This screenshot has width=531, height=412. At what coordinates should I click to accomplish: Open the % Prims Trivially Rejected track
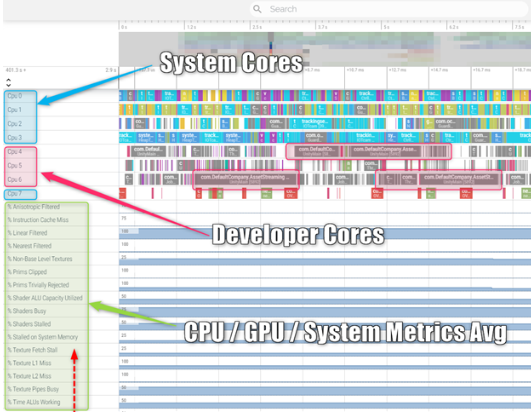38,285
